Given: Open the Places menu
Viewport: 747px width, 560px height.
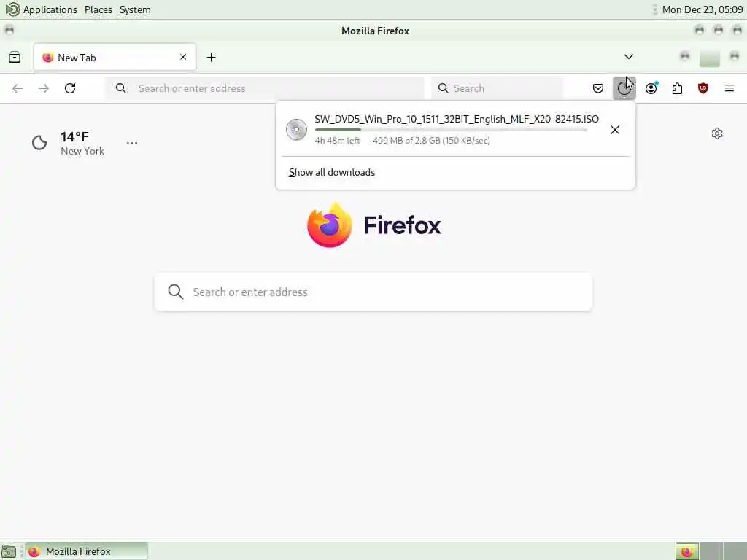Looking at the screenshot, I should click(98, 9).
